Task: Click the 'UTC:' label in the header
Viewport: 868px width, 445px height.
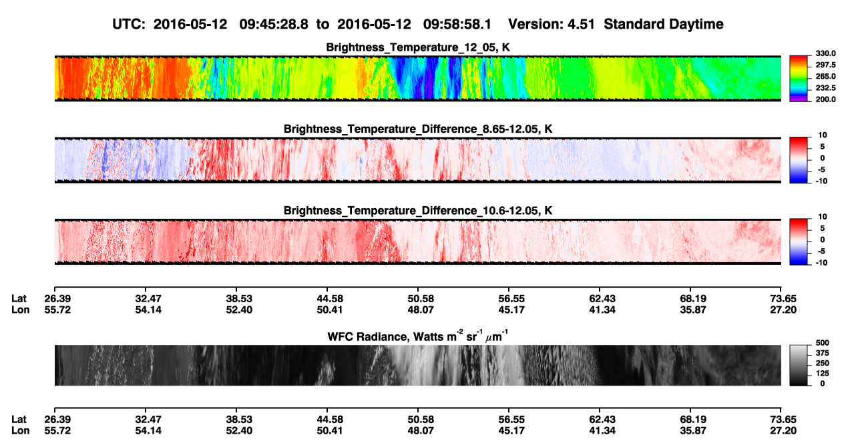Action: click(130, 24)
